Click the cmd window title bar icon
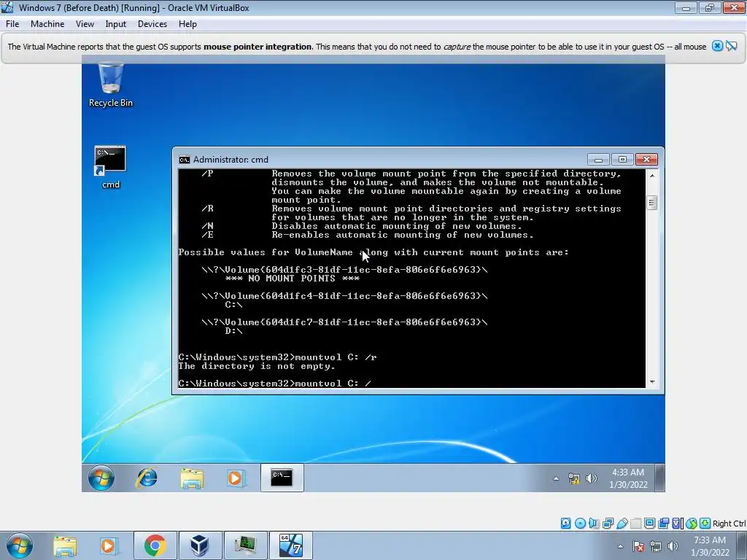This screenshot has width=747, height=560. coord(184,160)
